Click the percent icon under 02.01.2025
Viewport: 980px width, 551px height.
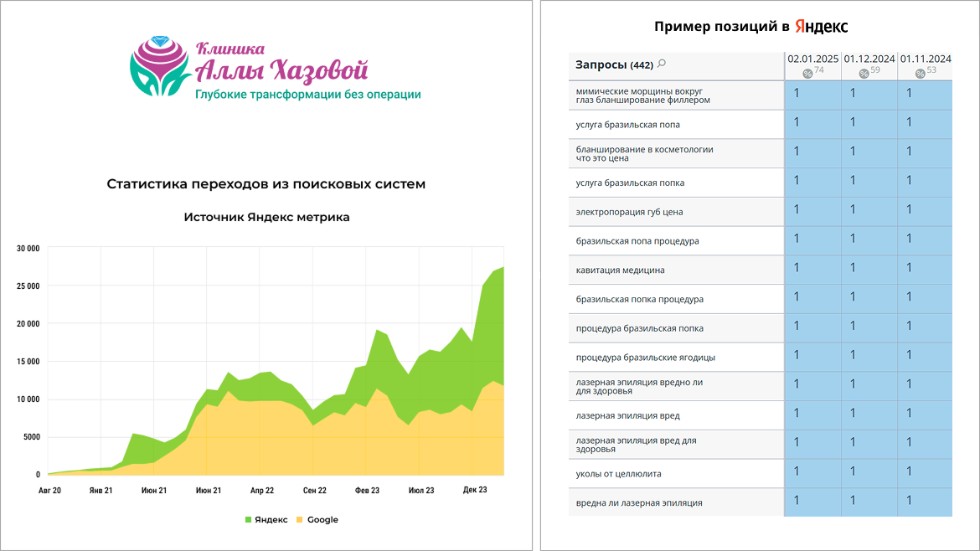click(807, 74)
